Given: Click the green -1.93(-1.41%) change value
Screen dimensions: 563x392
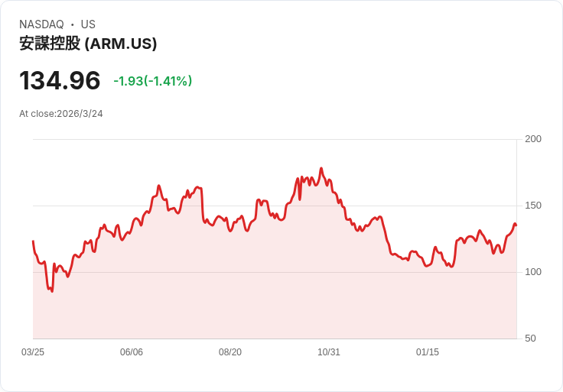Looking at the screenshot, I should point(152,81).
